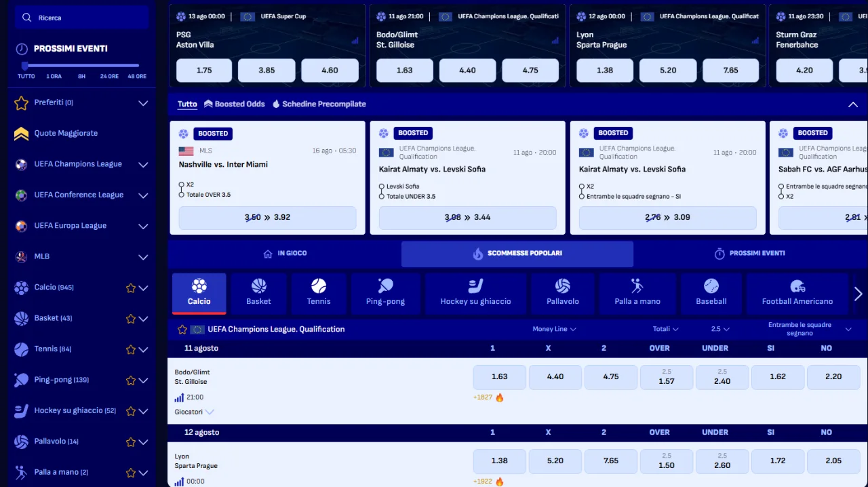Pick boosted odds 3.09 bet
868x487 pixels.
click(x=667, y=218)
